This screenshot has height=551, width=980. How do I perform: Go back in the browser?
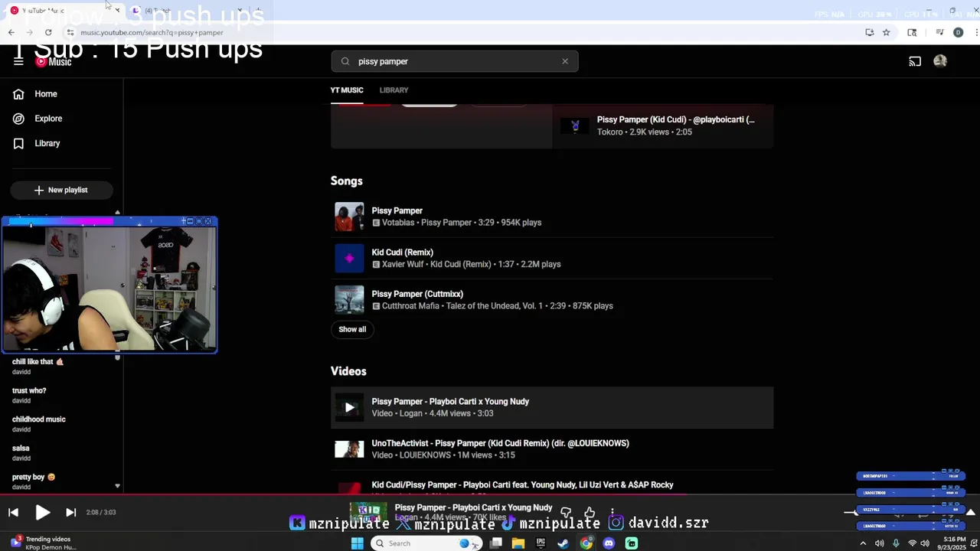pos(11,32)
